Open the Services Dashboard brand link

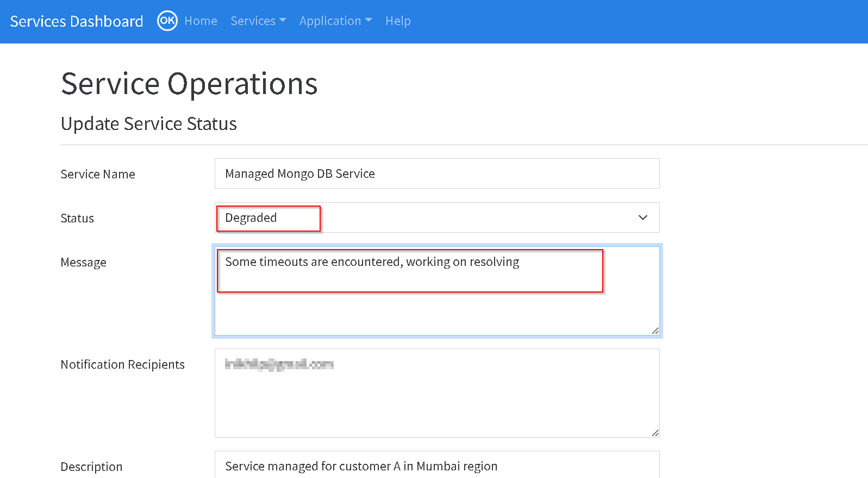77,21
